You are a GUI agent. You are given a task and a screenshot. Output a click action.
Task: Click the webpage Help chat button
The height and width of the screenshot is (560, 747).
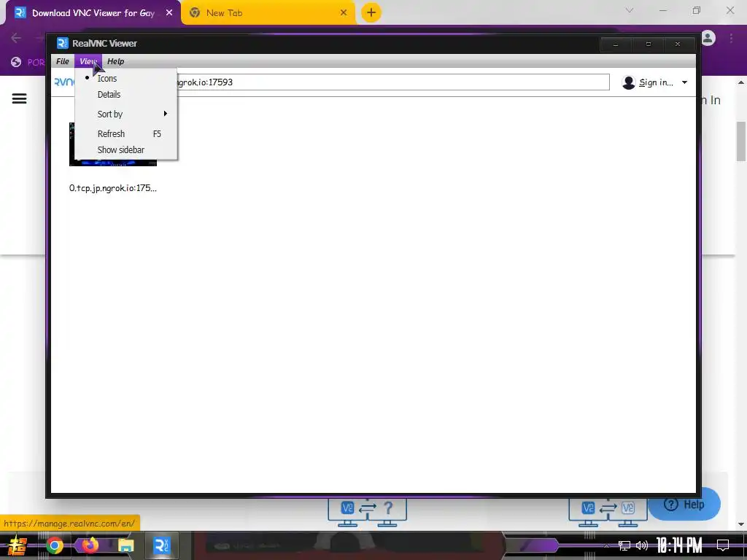[685, 505]
